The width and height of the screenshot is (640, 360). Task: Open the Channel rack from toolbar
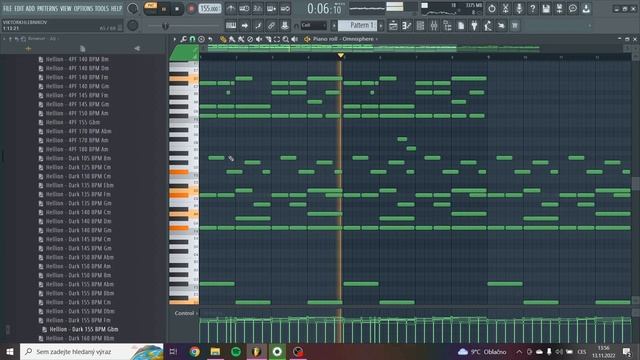(420, 26)
